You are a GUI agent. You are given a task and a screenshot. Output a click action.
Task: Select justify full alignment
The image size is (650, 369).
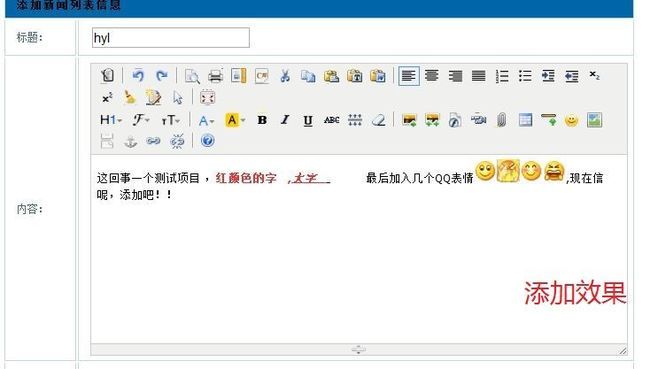click(478, 75)
